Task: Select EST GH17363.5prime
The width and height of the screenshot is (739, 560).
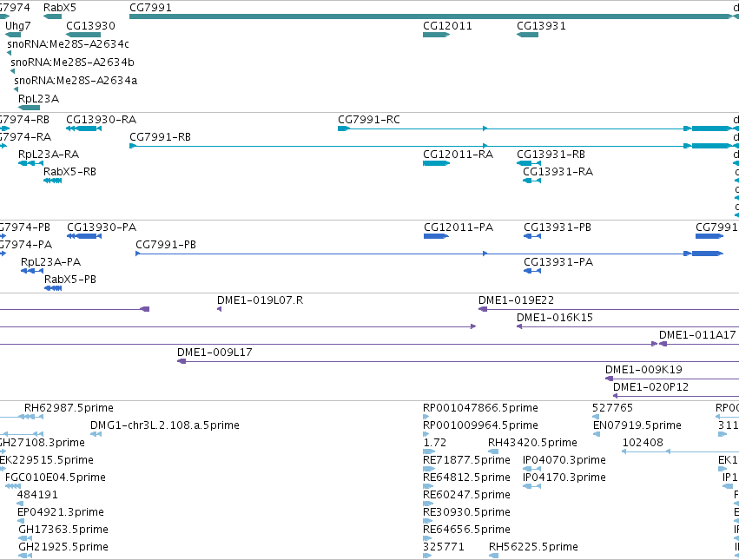Action: pos(25,538)
